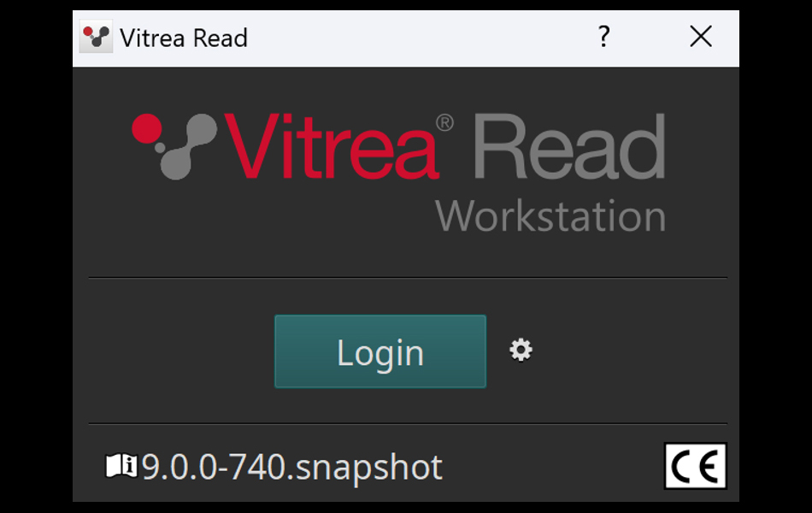Open settings via the gear icon
This screenshot has height=513, width=812.
521,351
